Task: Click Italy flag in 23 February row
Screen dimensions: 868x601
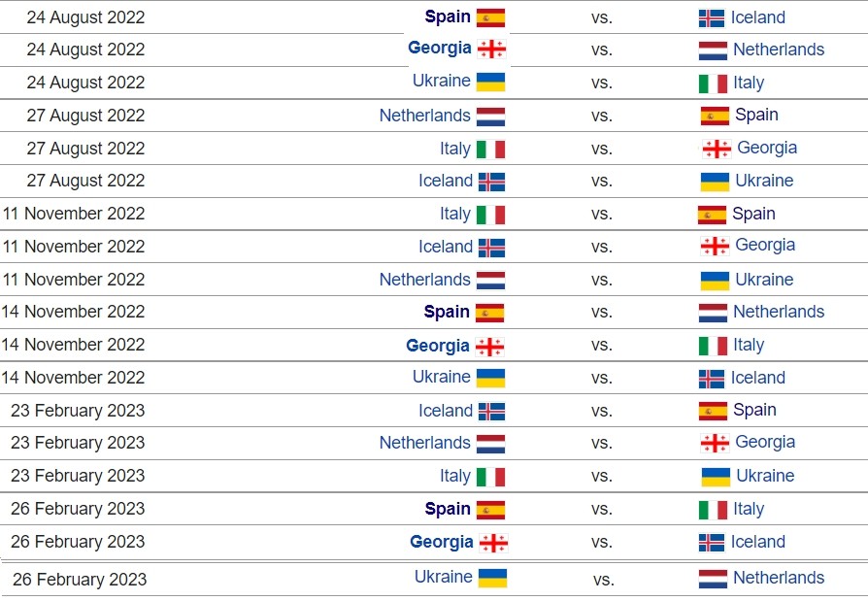Action: tap(490, 477)
